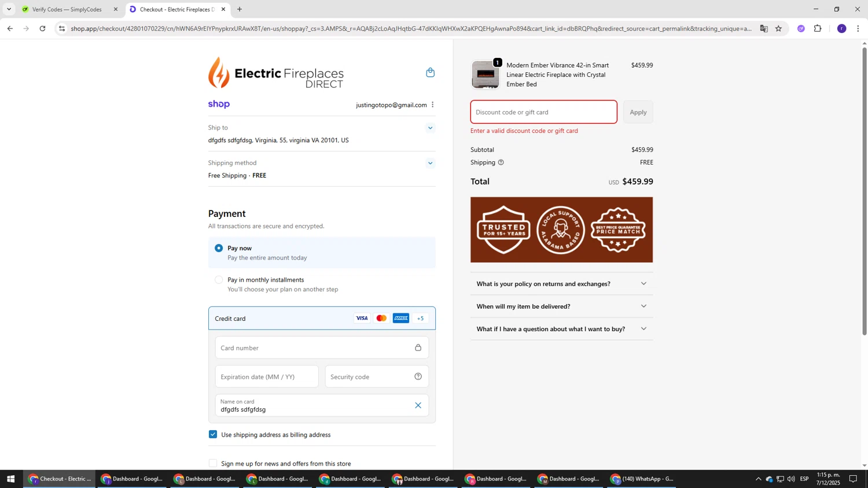This screenshot has height=488, width=868.
Task: Show hidden system tray icons
Action: pos(758,479)
